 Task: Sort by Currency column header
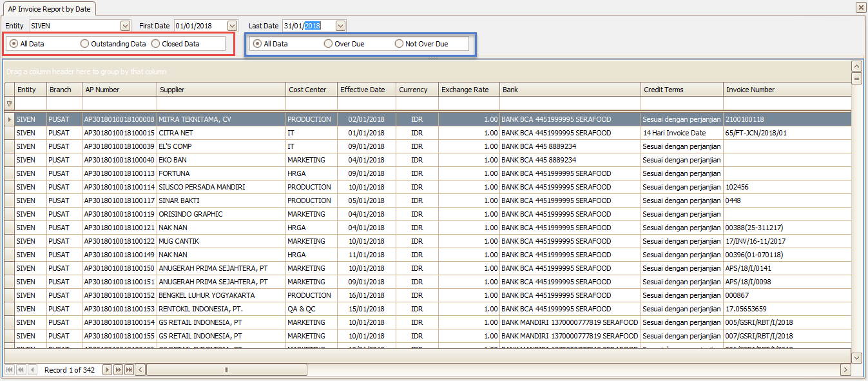pos(417,90)
